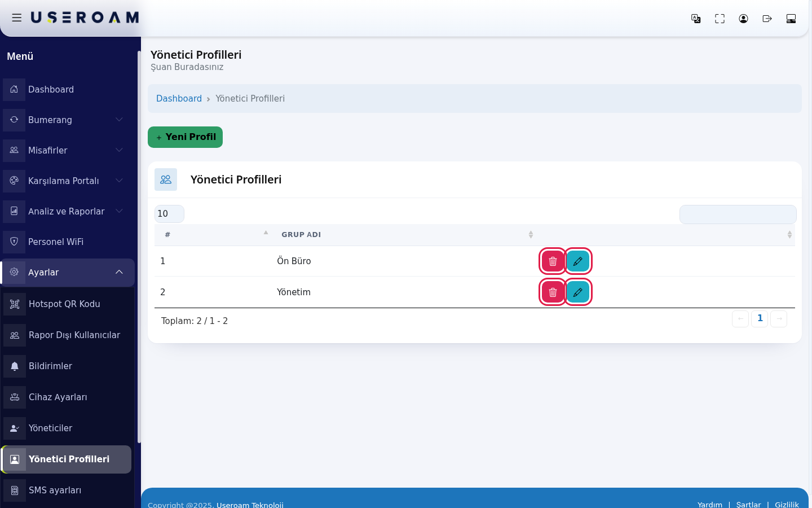The width and height of the screenshot is (812, 508).
Task: Focus the table search input field
Action: (x=738, y=214)
